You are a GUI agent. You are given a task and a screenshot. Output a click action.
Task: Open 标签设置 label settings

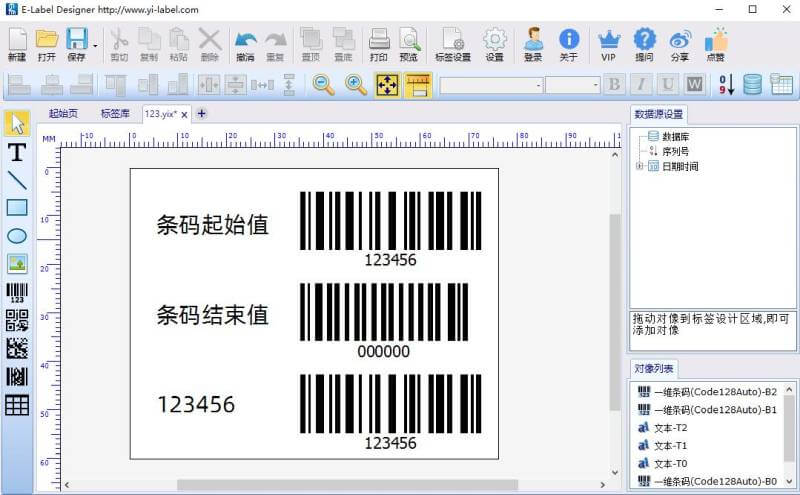[x=453, y=44]
